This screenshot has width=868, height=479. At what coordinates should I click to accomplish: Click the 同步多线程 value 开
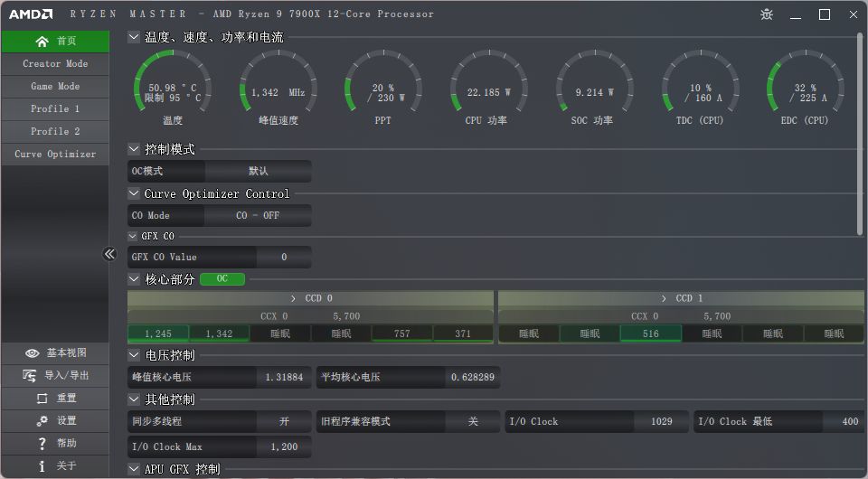[x=284, y=421]
